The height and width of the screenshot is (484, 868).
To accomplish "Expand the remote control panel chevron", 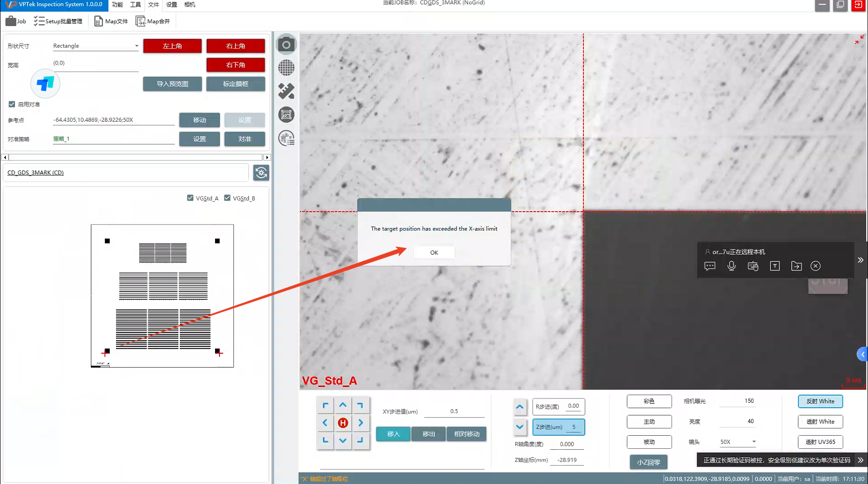I will click(860, 260).
